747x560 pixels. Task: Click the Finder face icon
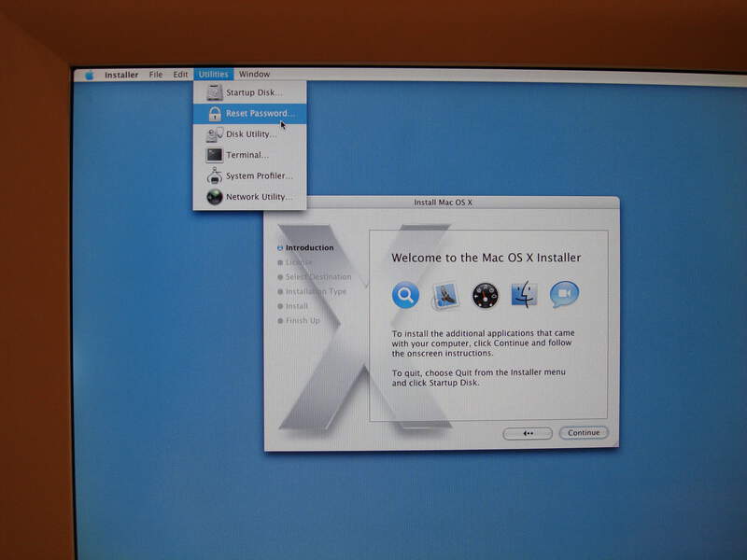tap(525, 296)
